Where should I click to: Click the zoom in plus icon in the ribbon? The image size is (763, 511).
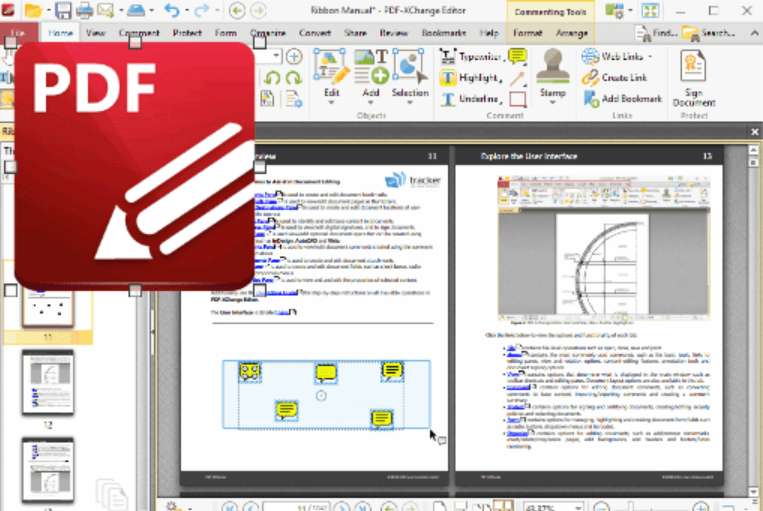pyautogui.click(x=293, y=56)
